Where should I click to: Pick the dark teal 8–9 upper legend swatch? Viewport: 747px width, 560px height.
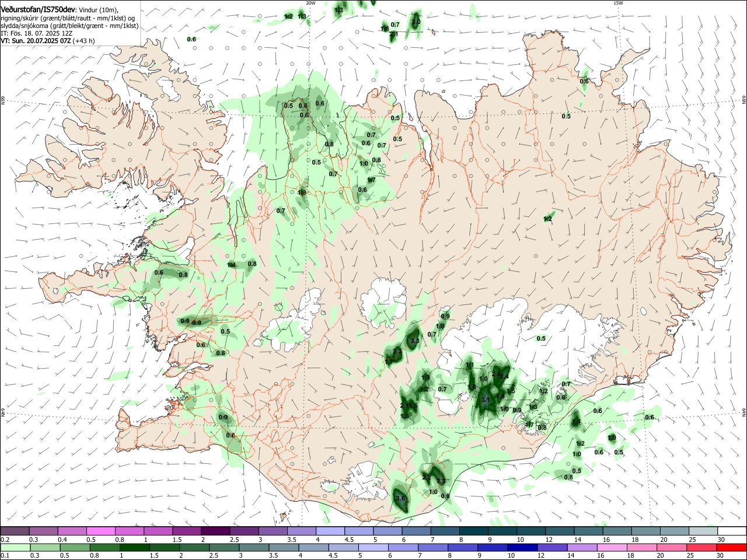click(x=473, y=531)
